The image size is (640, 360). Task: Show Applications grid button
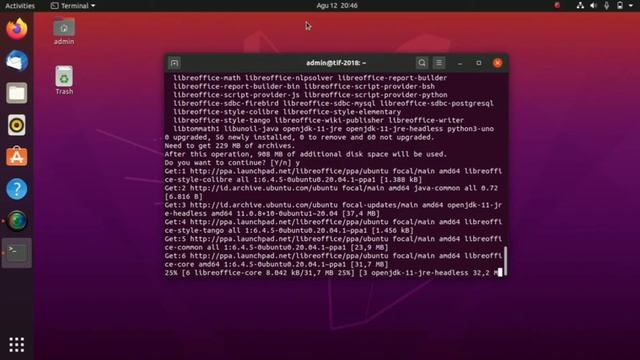(x=17, y=344)
